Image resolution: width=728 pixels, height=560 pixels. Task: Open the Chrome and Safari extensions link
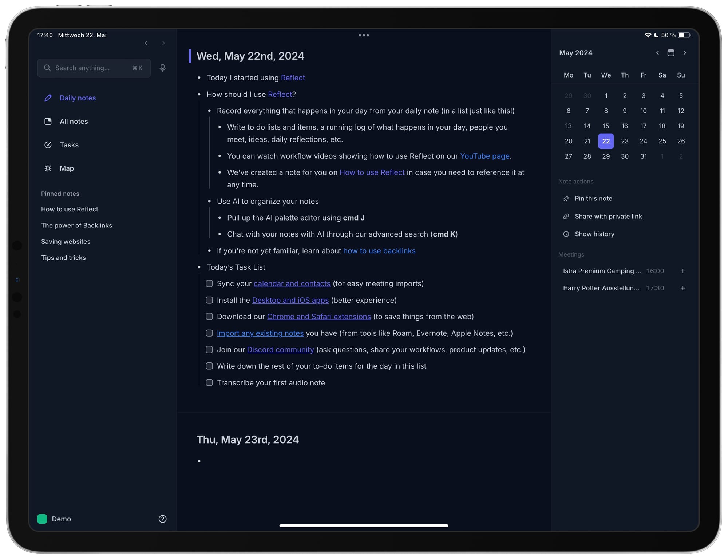point(319,317)
